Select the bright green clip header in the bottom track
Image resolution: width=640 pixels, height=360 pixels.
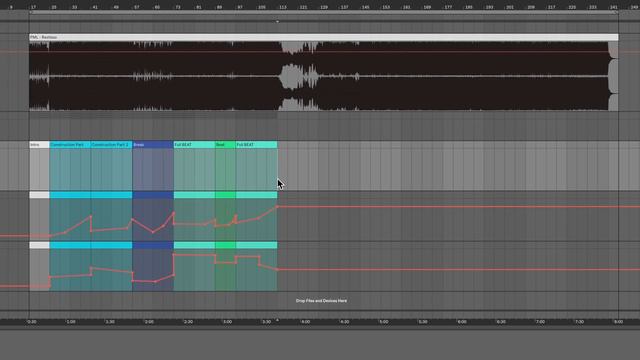(x=225, y=245)
